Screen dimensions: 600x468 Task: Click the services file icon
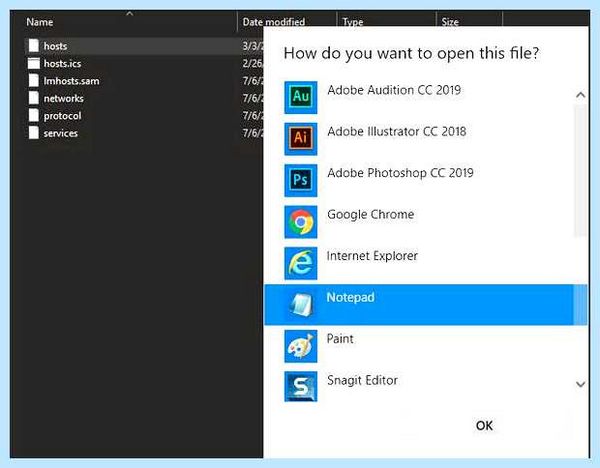coord(34,133)
